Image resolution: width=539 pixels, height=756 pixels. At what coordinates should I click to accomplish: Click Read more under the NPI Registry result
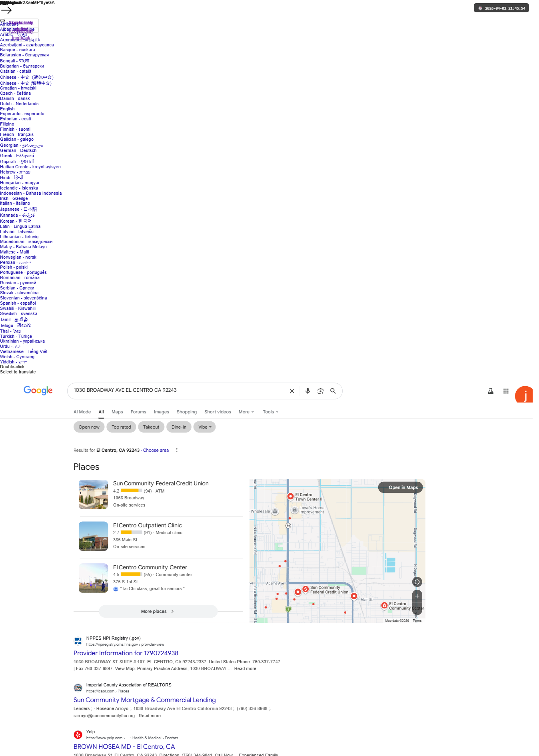pyautogui.click(x=245, y=668)
